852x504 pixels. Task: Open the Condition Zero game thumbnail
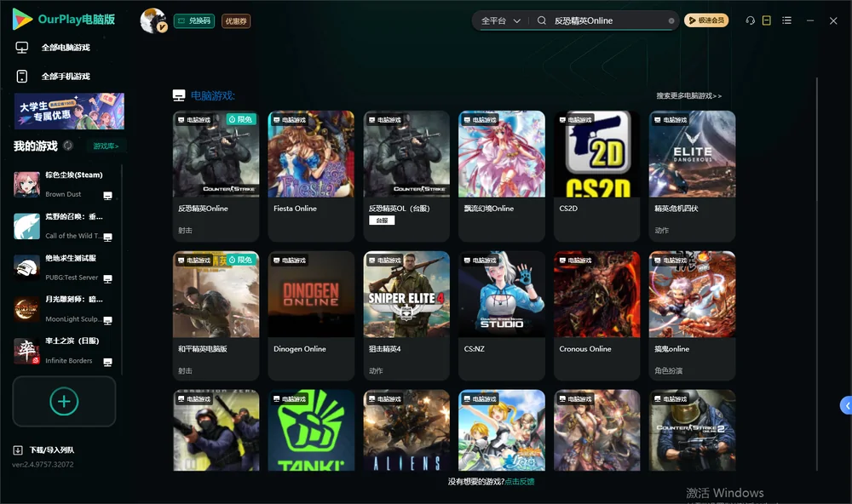pyautogui.click(x=216, y=430)
